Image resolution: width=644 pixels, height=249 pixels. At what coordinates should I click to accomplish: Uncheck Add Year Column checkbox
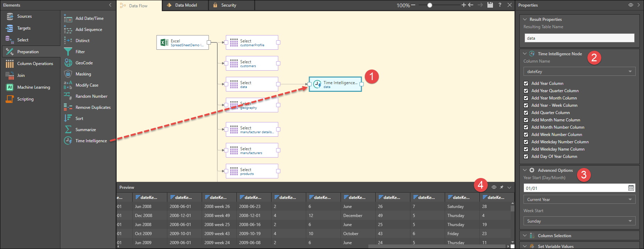click(x=526, y=83)
